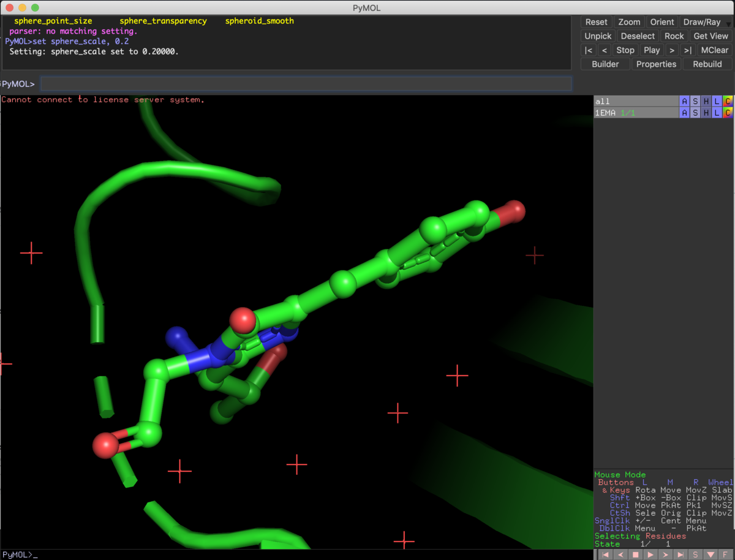This screenshot has height=560, width=735.
Task: Click the stop square in bottom bar
Action: tap(636, 554)
